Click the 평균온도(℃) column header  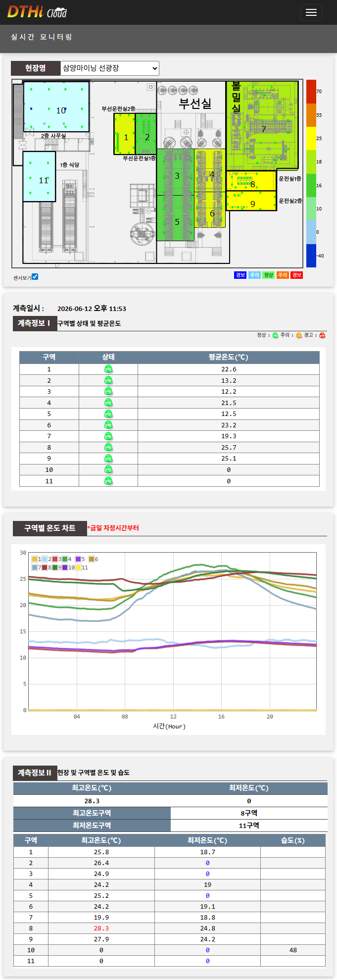click(x=229, y=357)
